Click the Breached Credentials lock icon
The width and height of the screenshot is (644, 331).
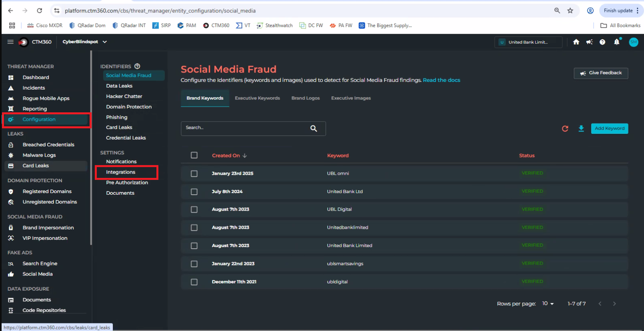tap(11, 145)
